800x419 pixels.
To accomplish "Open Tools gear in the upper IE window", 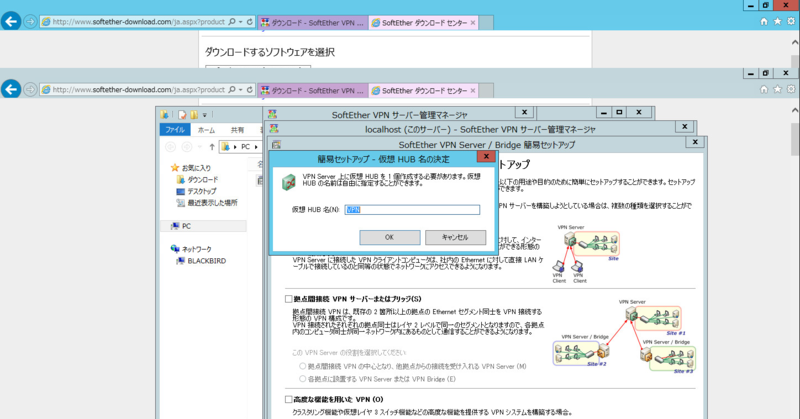I will 790,21.
